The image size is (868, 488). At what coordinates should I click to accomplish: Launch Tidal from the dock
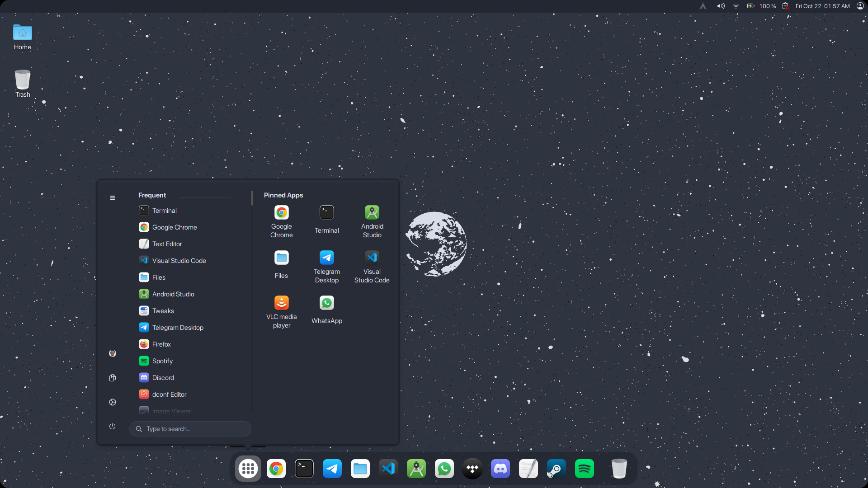click(x=472, y=469)
